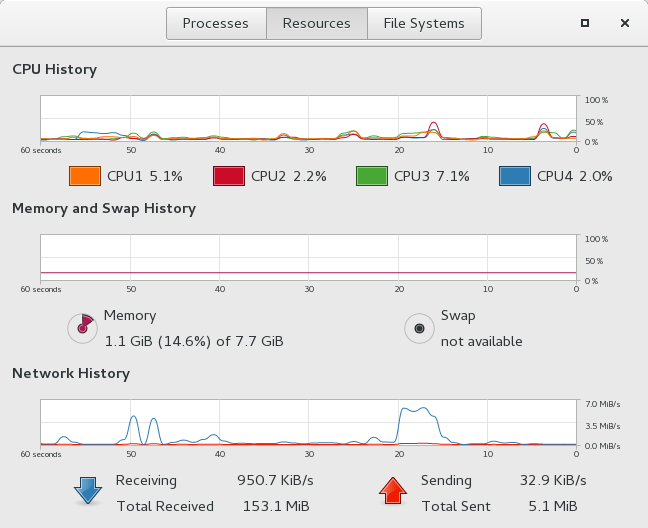Click the Memory and Swap History graph
This screenshot has width=648, height=528.
pos(308,258)
